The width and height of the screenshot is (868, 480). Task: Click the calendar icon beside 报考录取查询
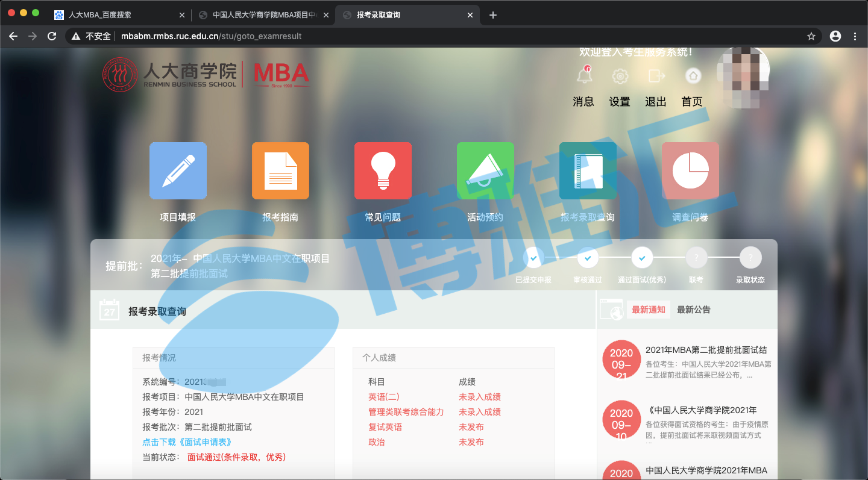coord(109,310)
